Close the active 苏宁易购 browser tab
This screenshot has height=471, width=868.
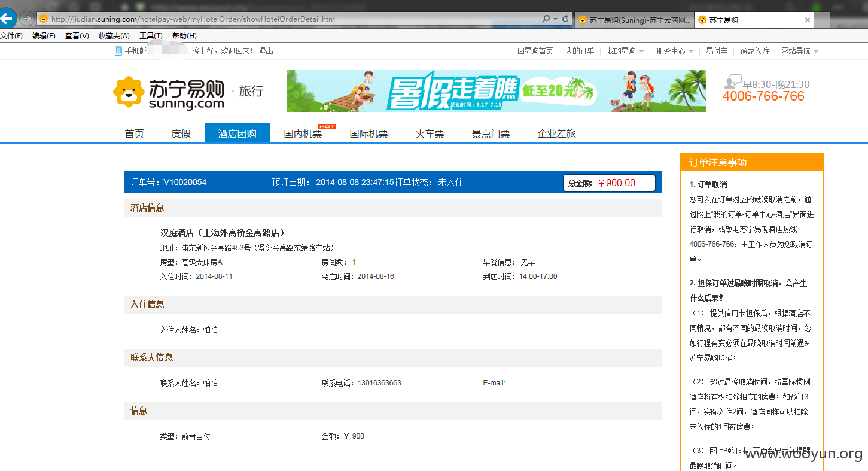coord(807,20)
